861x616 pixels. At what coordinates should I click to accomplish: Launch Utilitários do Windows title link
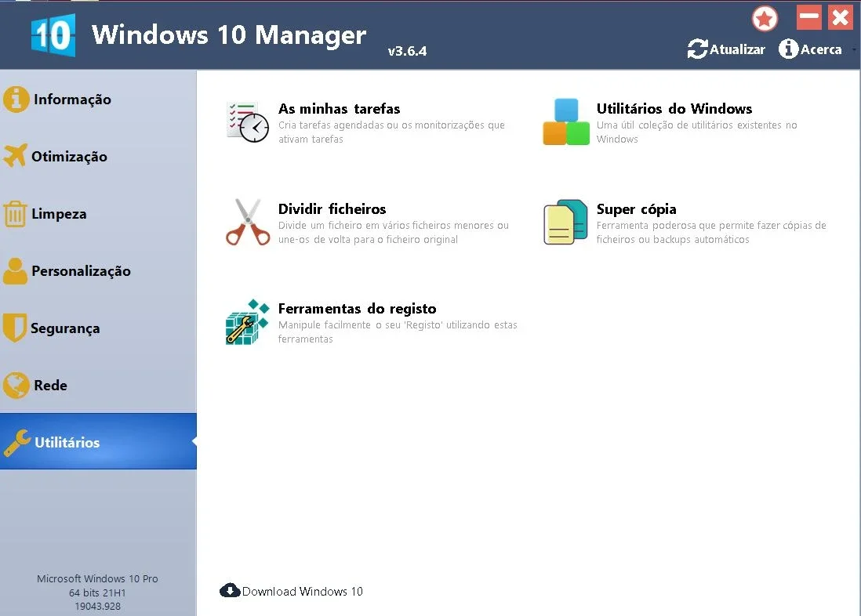point(674,109)
